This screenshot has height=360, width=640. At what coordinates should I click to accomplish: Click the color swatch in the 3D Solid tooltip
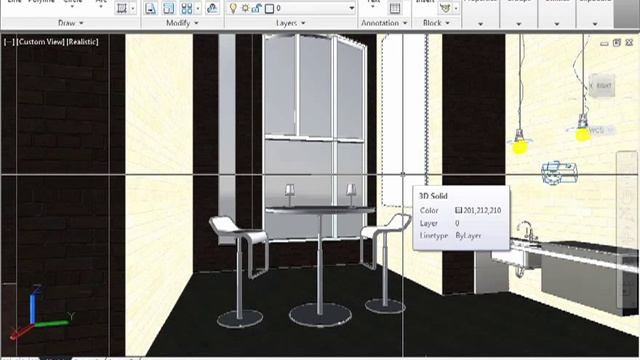point(458,211)
